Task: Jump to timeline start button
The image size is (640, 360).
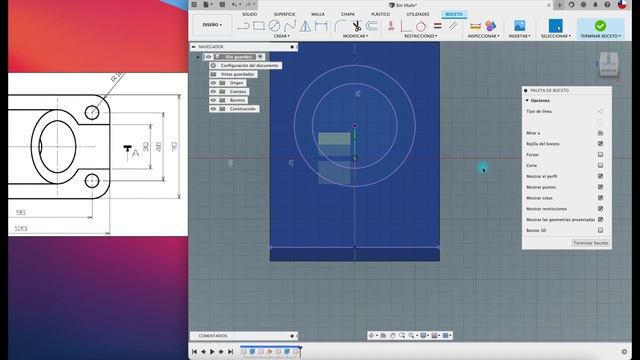Action: 194,351
